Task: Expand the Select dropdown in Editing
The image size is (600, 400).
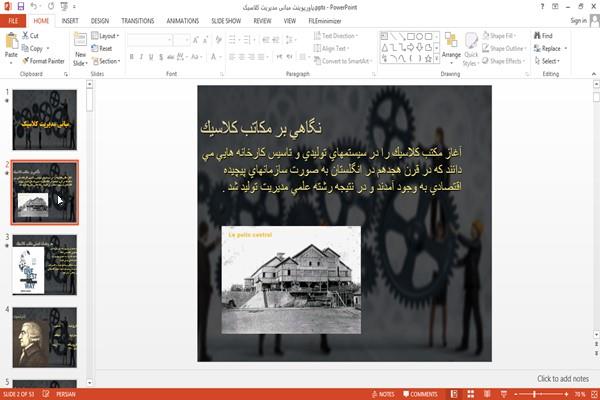Action: (x=547, y=61)
